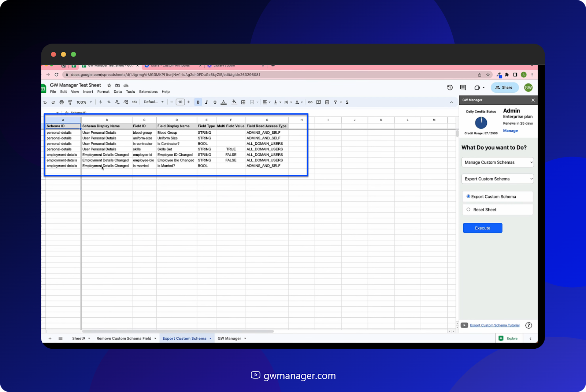Open the Data menu

[118, 92]
